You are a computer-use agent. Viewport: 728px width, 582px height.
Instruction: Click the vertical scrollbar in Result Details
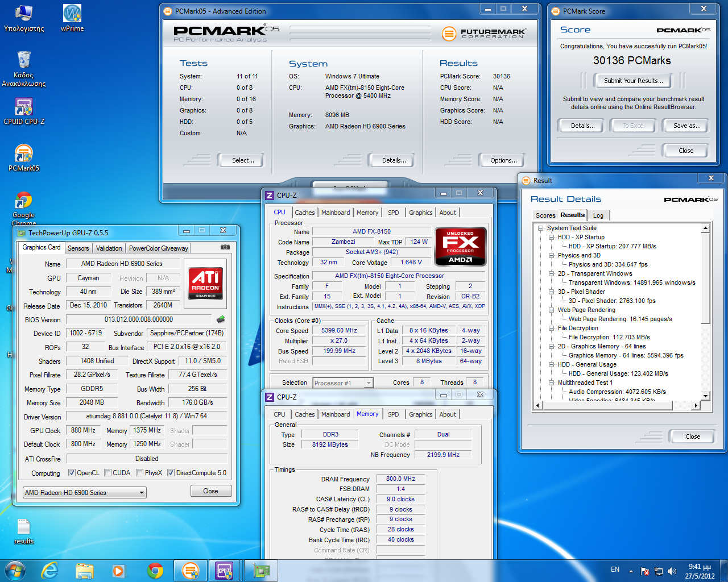click(x=705, y=313)
